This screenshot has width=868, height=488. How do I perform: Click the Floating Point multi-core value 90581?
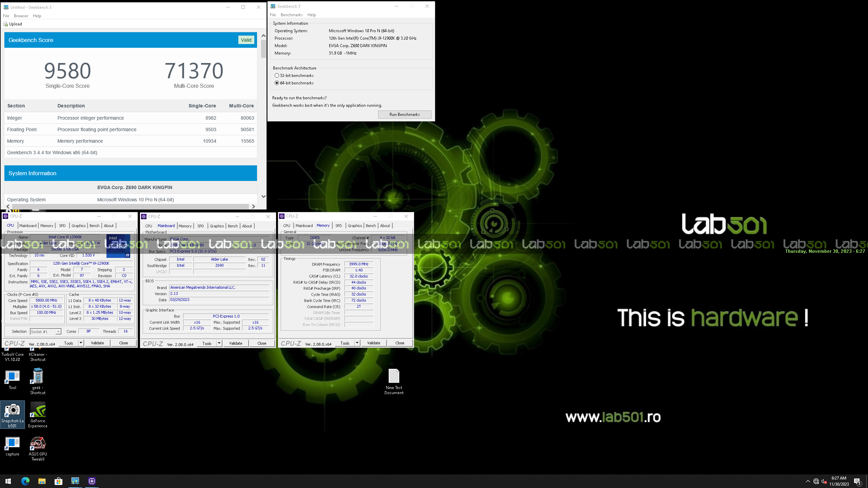point(247,129)
